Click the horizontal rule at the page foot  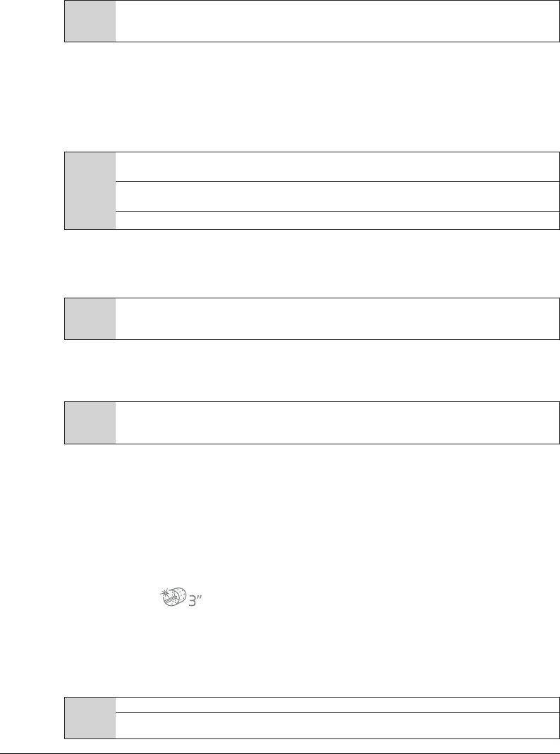coord(280,753)
